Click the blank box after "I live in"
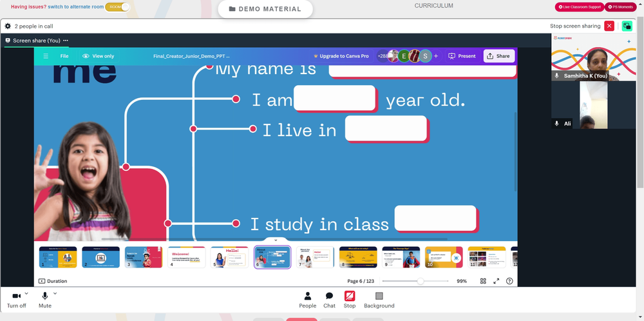Screen dimensions: 644x321 (387, 129)
